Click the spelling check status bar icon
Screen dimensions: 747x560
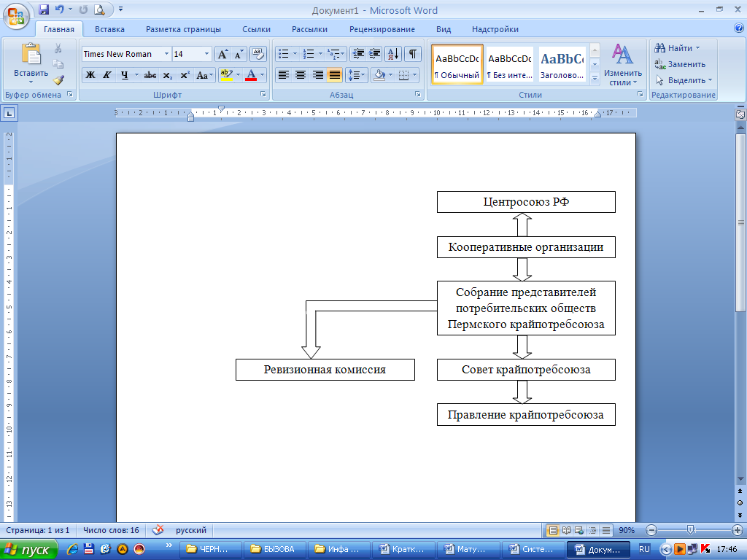(158, 530)
